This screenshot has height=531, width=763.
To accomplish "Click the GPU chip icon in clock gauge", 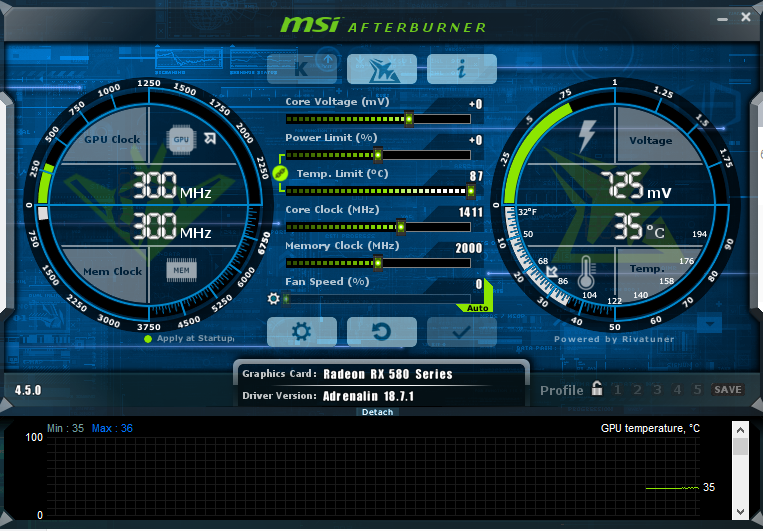I will click(x=181, y=140).
